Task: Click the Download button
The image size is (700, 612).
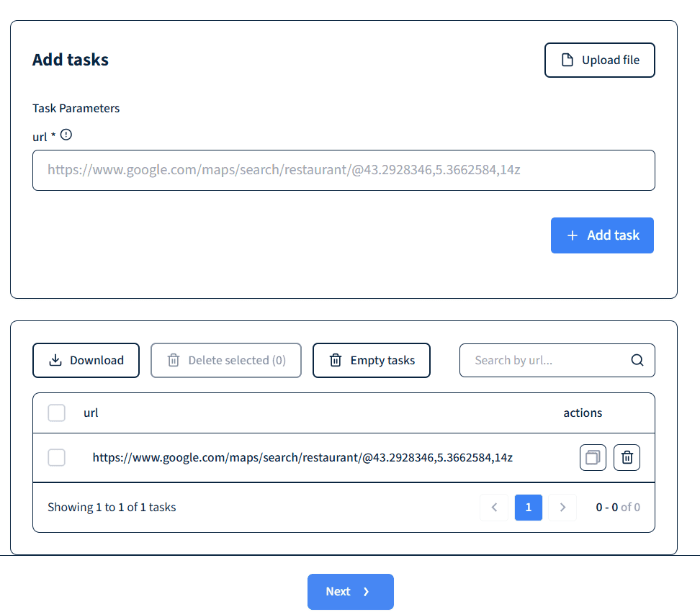Action: [x=86, y=360]
